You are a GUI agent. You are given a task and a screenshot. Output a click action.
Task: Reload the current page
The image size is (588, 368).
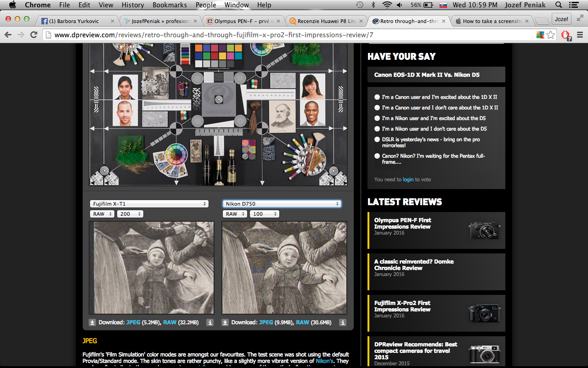point(34,35)
